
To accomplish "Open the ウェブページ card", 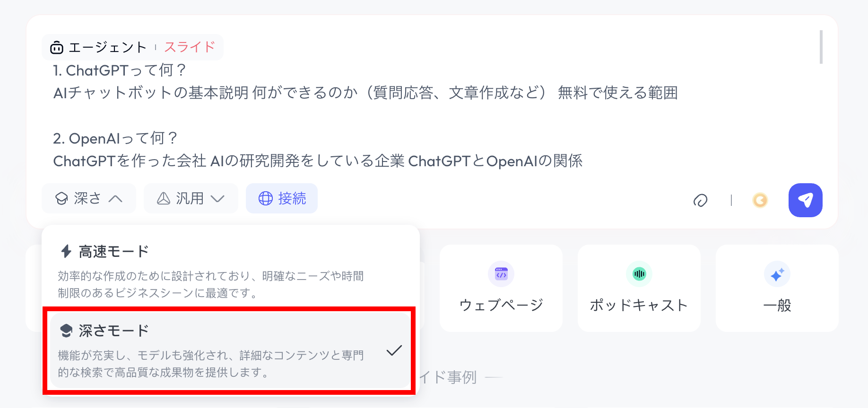I will coord(501,288).
